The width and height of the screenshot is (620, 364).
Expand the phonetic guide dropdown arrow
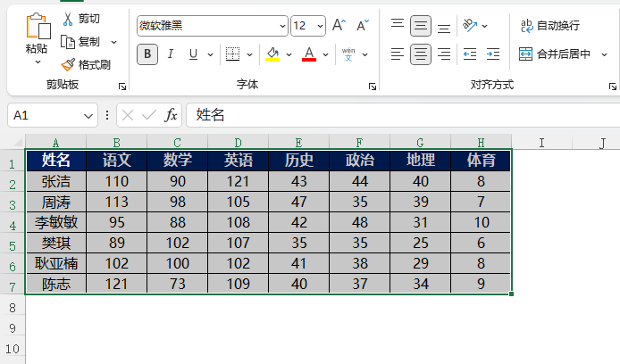coord(365,54)
